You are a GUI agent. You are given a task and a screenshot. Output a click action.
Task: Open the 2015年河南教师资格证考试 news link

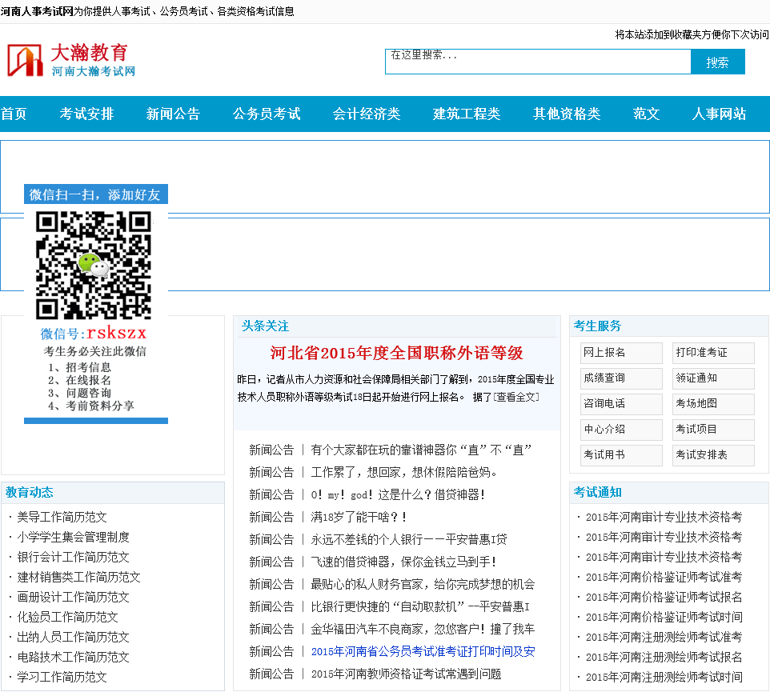[x=406, y=674]
